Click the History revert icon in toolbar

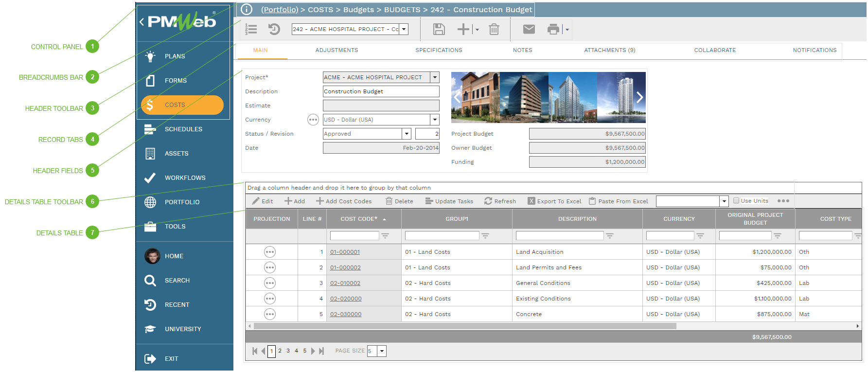tap(274, 29)
